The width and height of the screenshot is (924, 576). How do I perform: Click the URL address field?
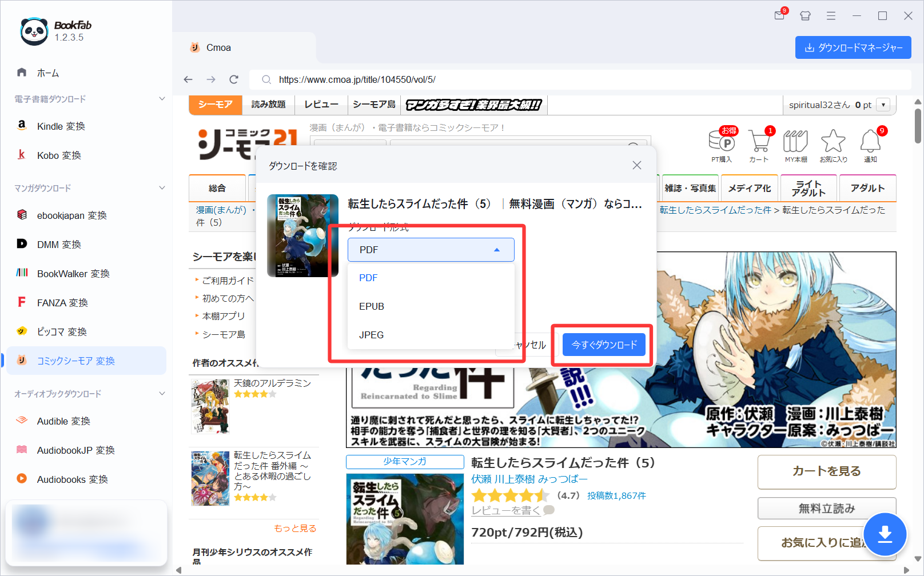[580, 79]
